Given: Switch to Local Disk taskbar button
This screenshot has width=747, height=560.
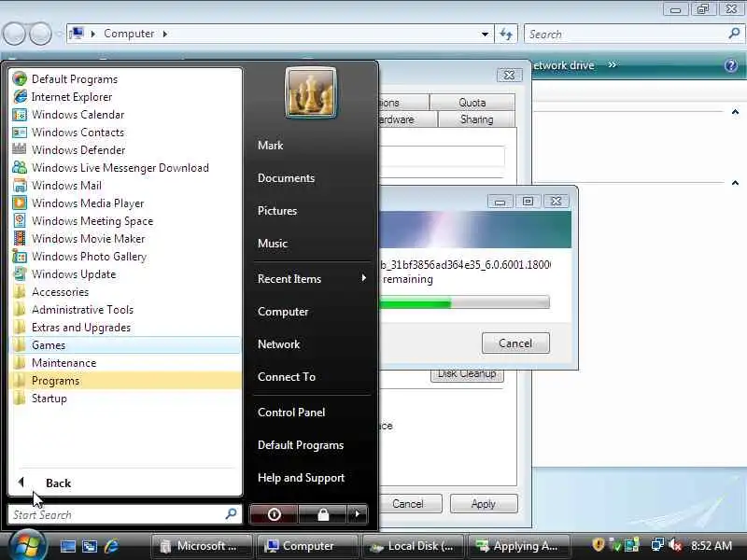Looking at the screenshot, I should pyautogui.click(x=413, y=546).
